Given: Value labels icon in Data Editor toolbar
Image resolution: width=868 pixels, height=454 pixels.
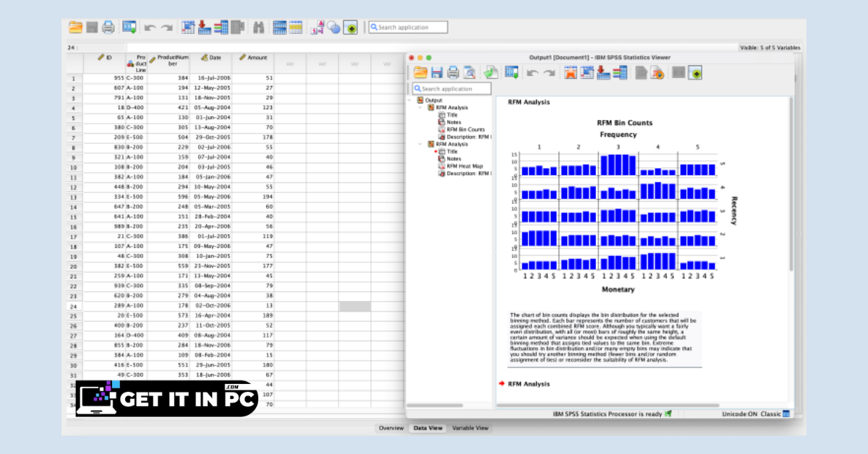Looking at the screenshot, I should click(x=317, y=27).
